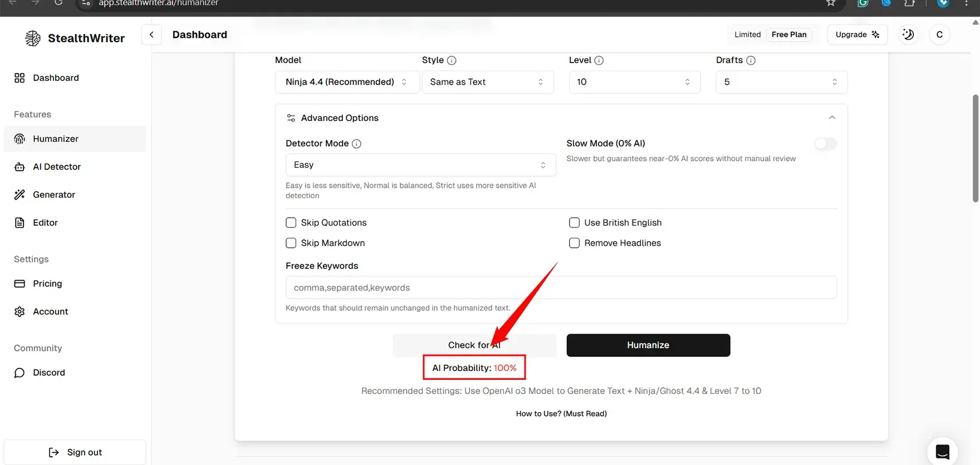Click the Generator magic wand icon
980x465 pixels.
pyautogui.click(x=19, y=194)
